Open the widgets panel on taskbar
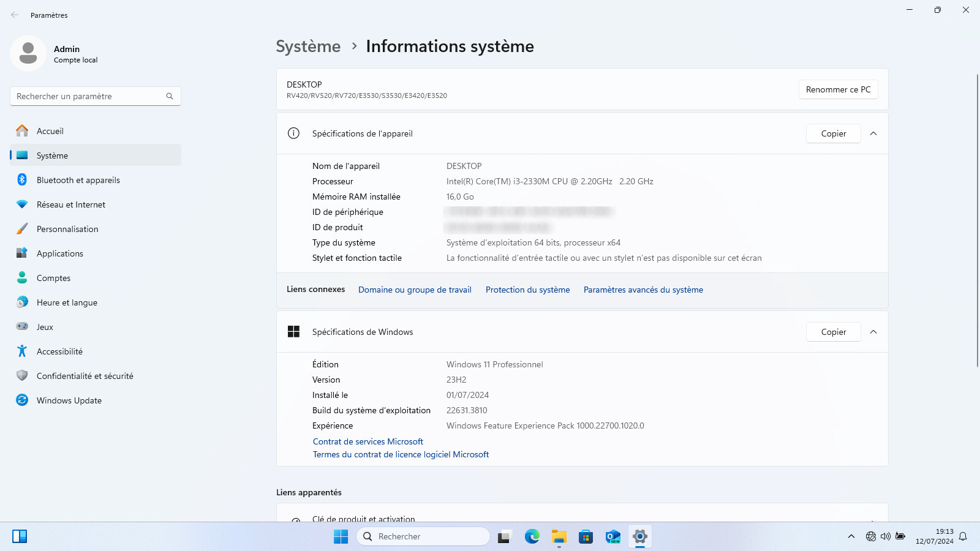980x551 pixels. point(20,536)
